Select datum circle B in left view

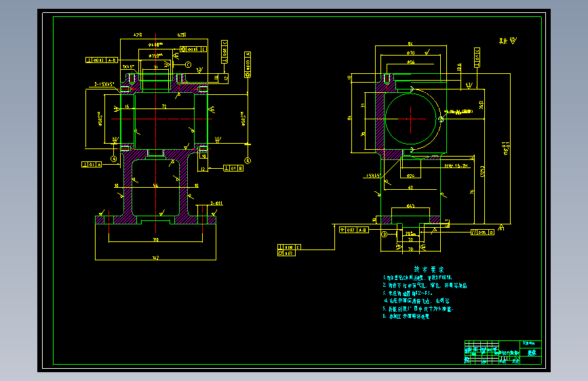(x=248, y=161)
